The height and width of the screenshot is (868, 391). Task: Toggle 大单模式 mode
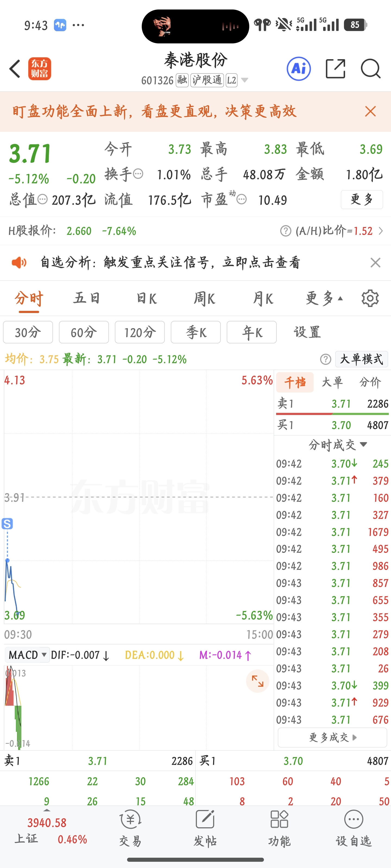coord(361,359)
